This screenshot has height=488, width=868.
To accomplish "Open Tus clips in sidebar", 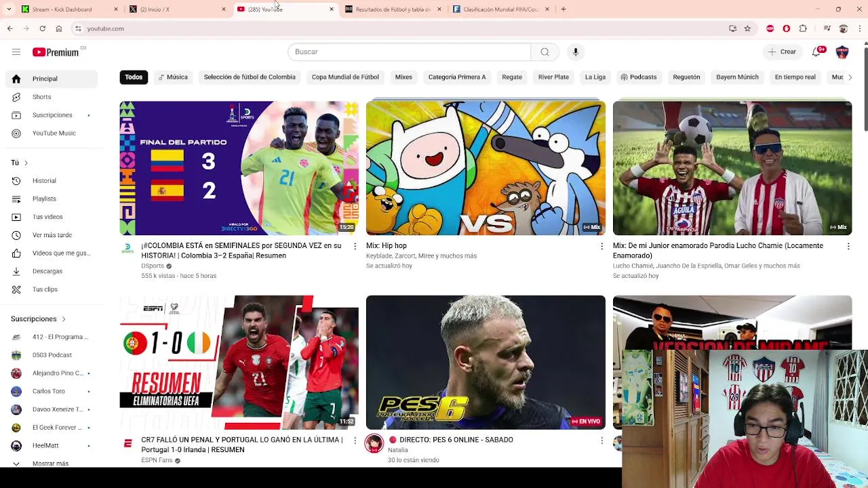I will pos(52,289).
